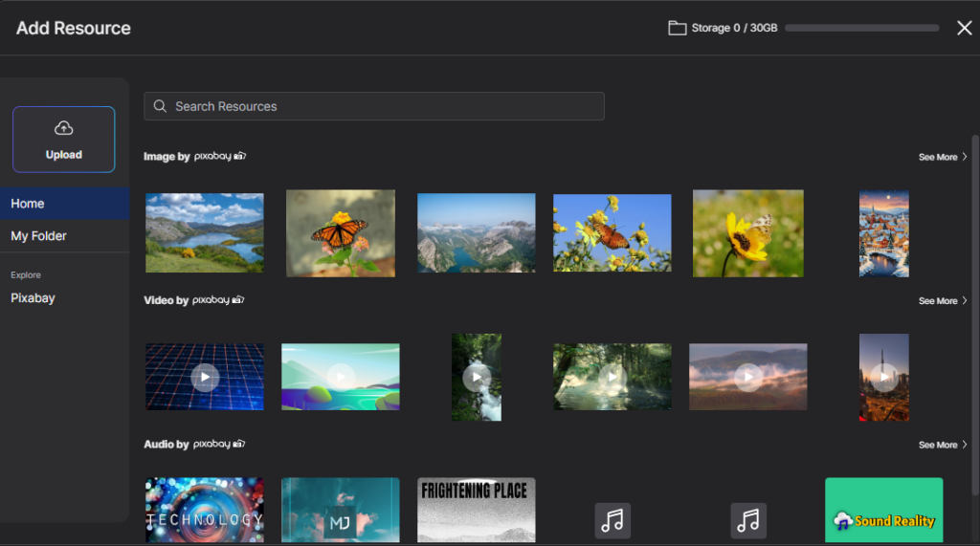
Task: Select the FRIGHTENING PLACE audio track
Action: (477, 511)
